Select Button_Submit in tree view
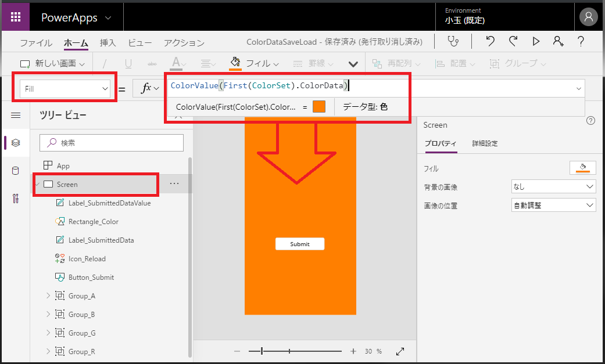This screenshot has height=364, width=605. (x=91, y=277)
